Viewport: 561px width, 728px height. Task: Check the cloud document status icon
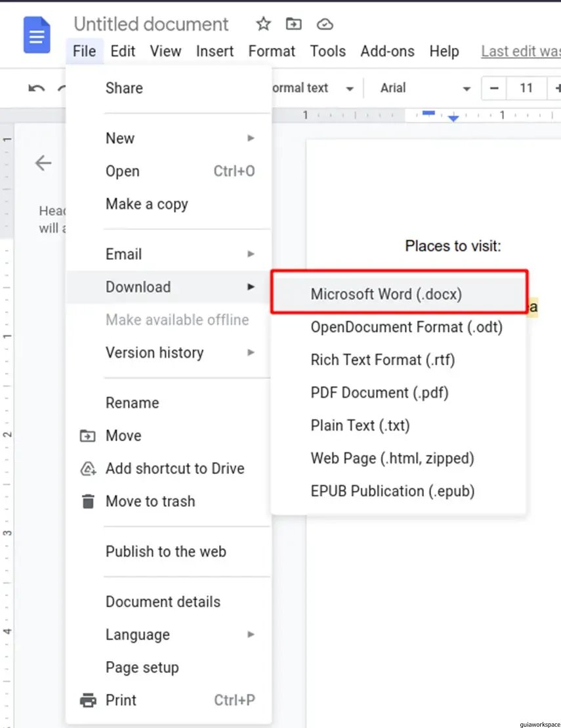coord(325,24)
